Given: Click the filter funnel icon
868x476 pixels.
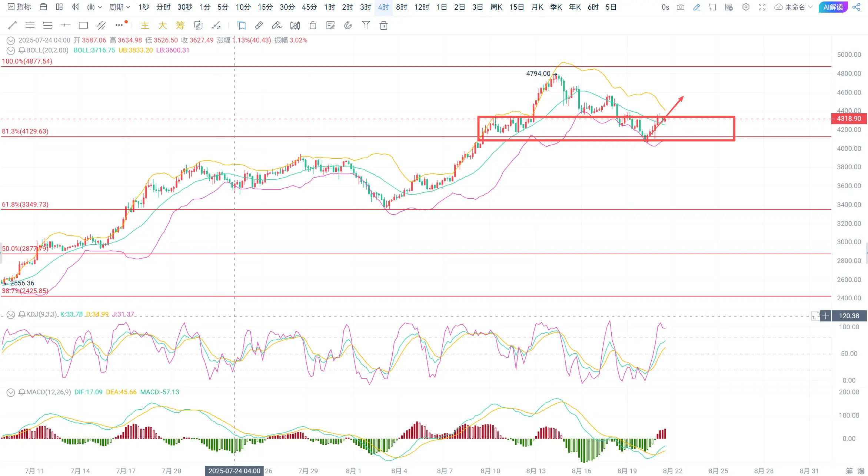Looking at the screenshot, I should point(366,25).
